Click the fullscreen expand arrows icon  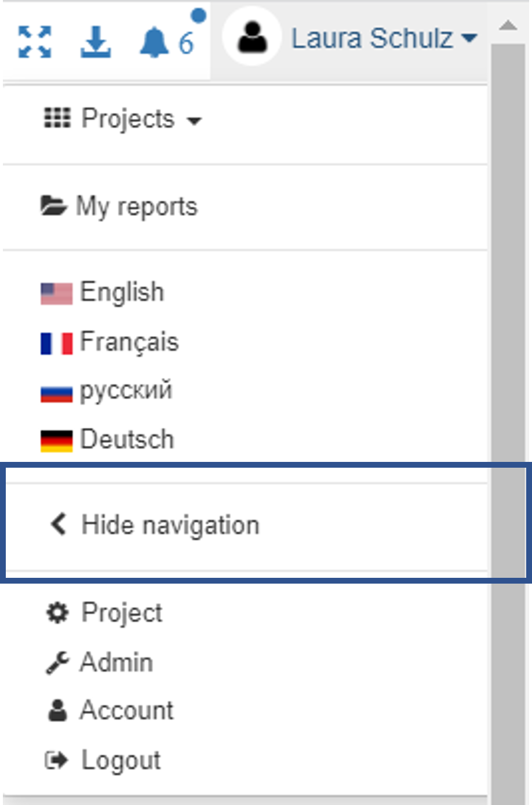pyautogui.click(x=35, y=42)
